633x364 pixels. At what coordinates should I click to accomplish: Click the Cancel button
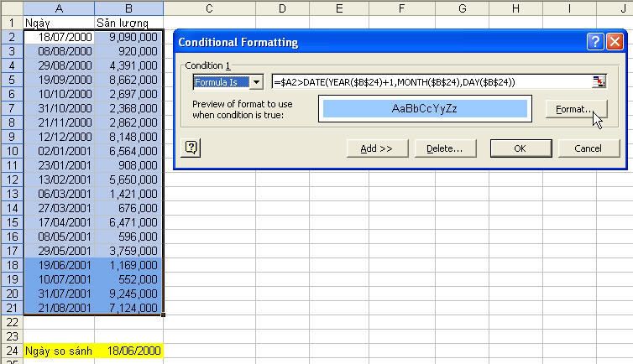click(x=589, y=148)
